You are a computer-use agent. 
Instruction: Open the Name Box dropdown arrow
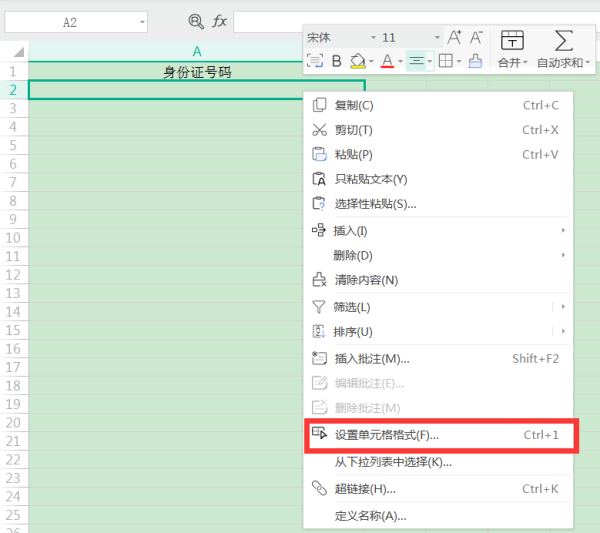coord(142,22)
